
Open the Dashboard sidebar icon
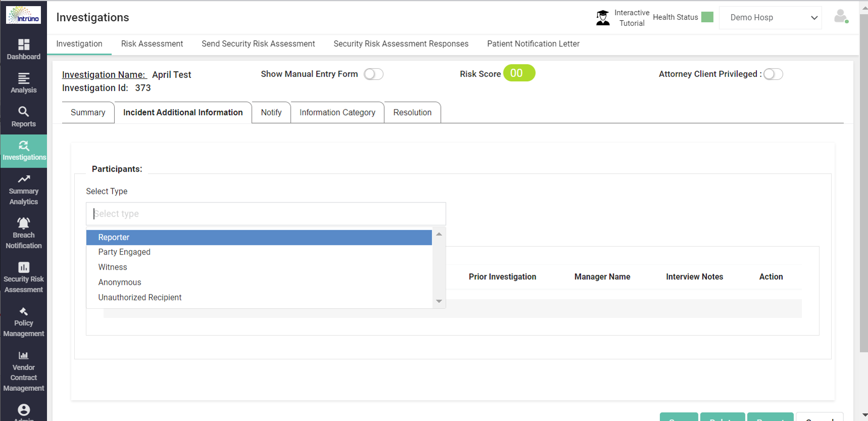24,45
